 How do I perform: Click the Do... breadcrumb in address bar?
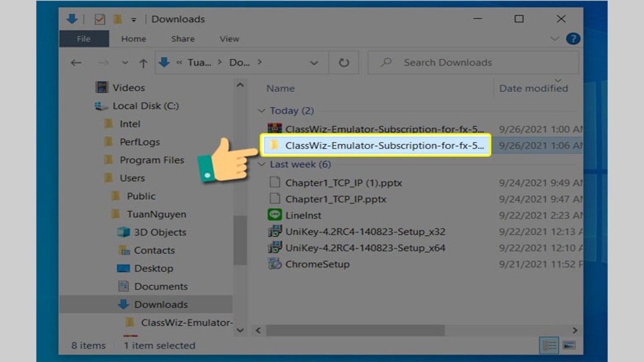point(239,62)
